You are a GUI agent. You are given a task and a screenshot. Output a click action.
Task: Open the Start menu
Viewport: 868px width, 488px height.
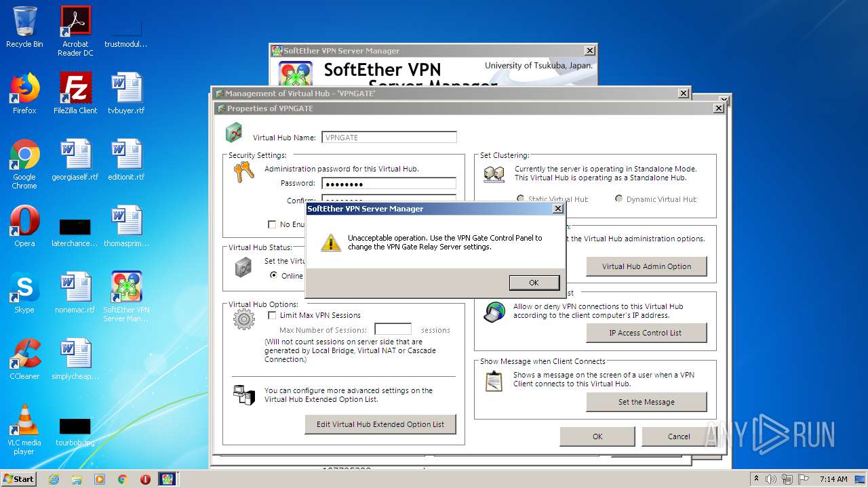coord(18,479)
